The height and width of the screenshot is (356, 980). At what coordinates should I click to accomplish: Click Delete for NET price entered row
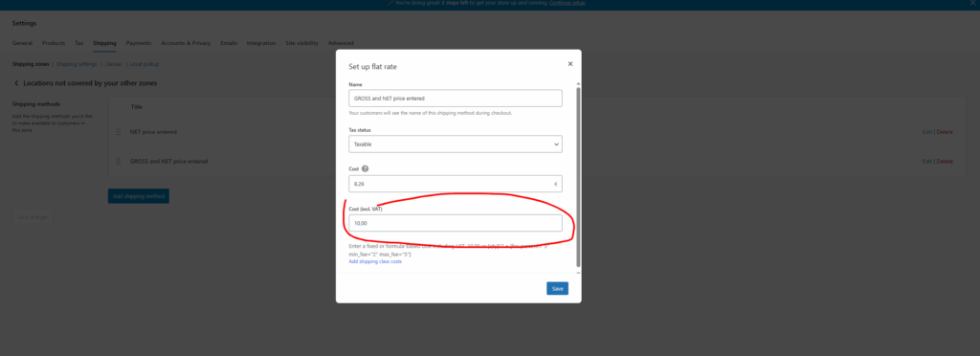coord(945,132)
